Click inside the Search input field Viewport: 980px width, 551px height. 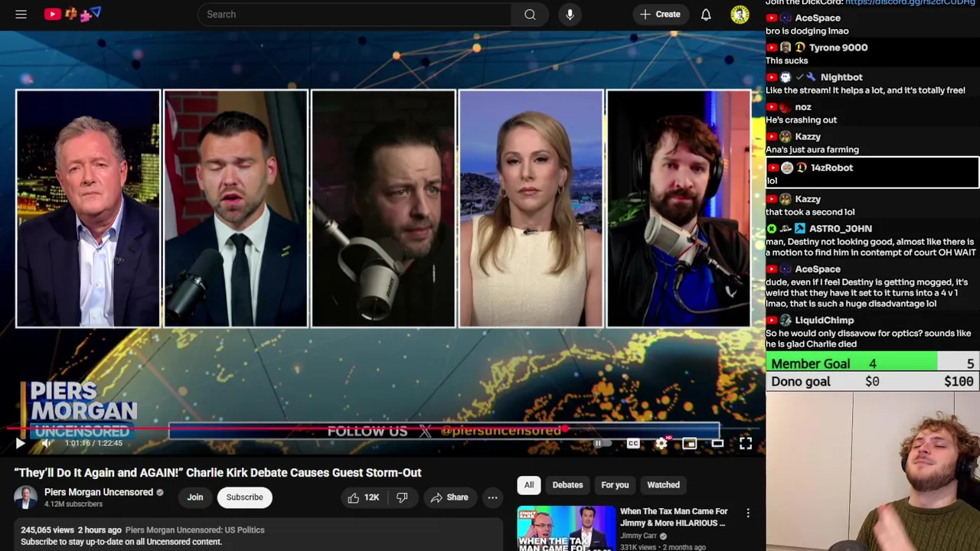(354, 14)
